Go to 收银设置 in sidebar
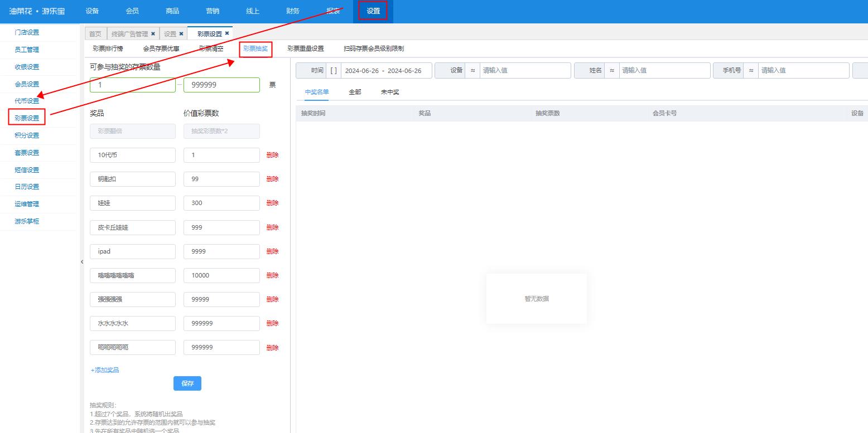The width and height of the screenshot is (868, 433). [x=27, y=67]
